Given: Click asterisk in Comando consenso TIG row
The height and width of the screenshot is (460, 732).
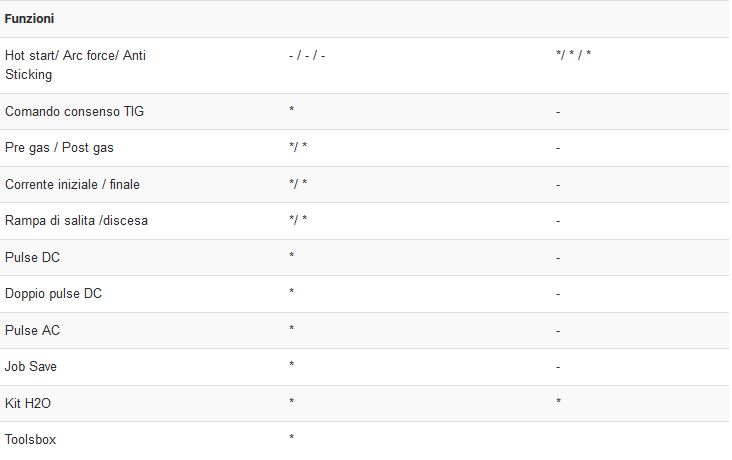Looking at the screenshot, I should pyautogui.click(x=292, y=110).
